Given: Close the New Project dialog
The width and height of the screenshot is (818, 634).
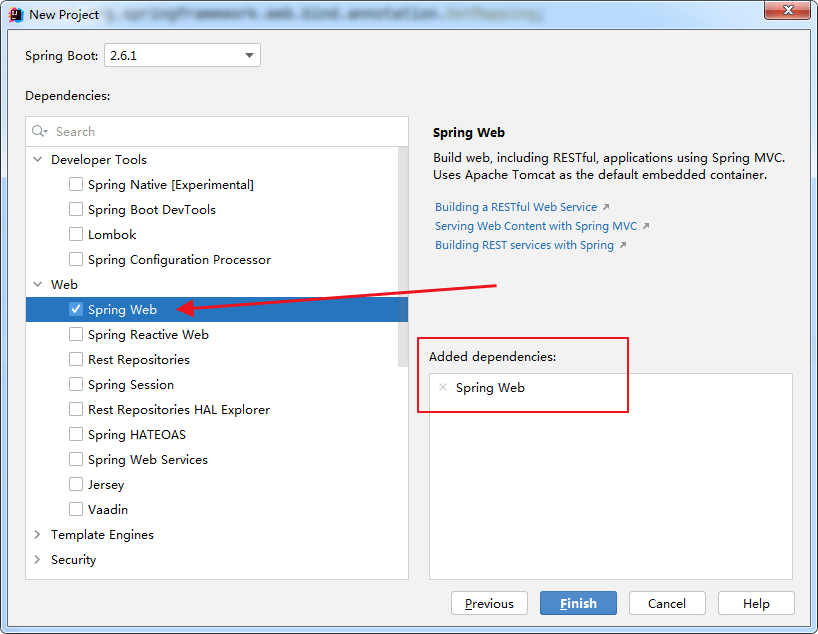Looking at the screenshot, I should pyautogui.click(x=788, y=10).
